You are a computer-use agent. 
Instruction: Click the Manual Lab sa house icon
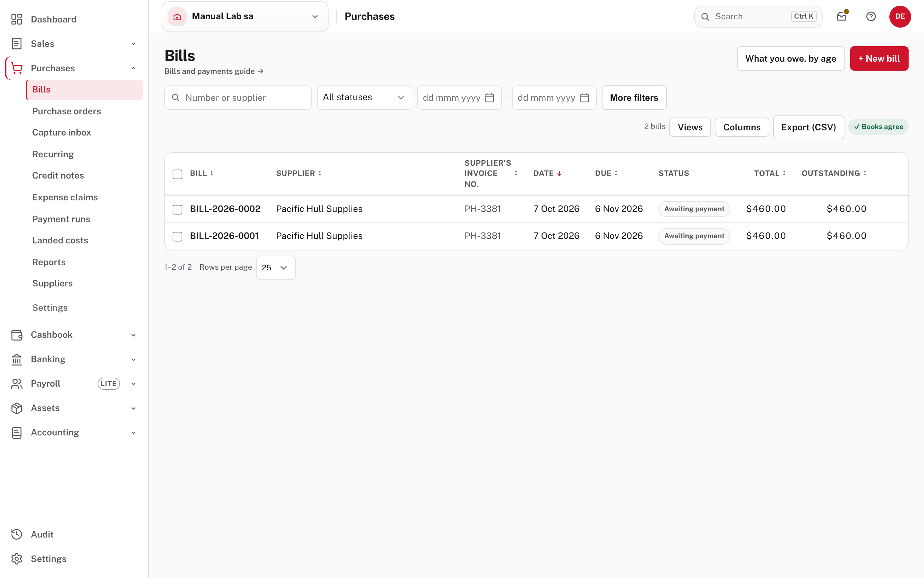[x=177, y=16]
